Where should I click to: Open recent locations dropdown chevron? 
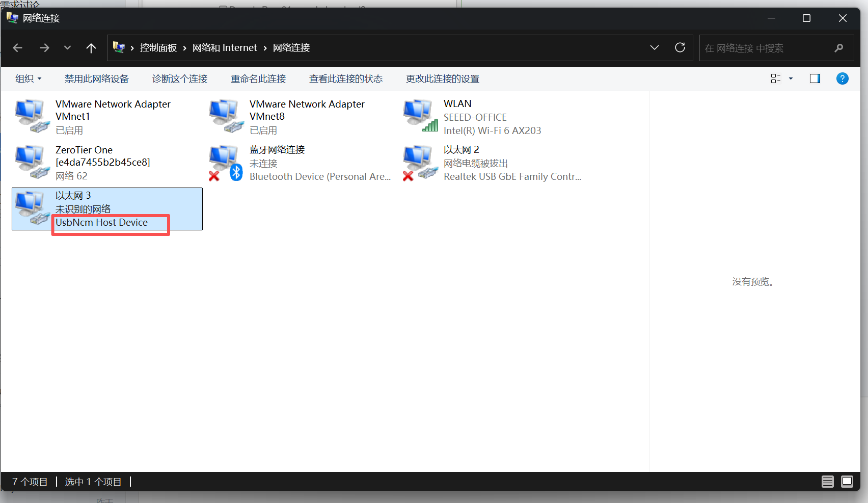[67, 48]
